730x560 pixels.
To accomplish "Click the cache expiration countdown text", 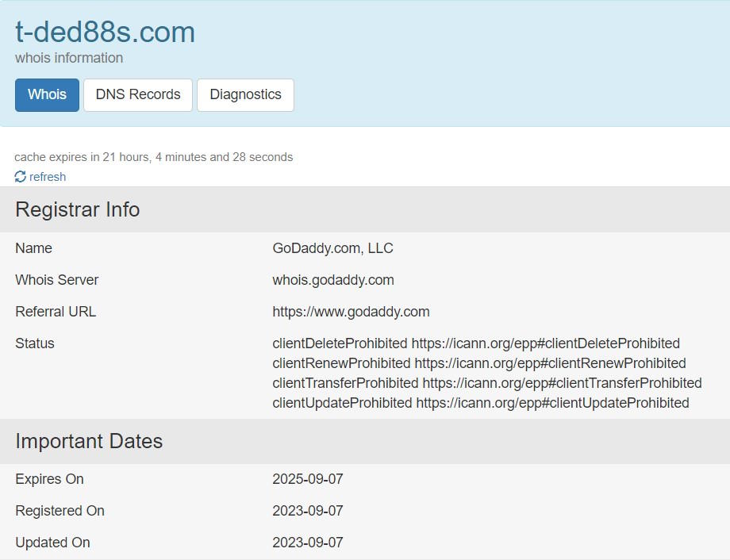I will point(154,157).
